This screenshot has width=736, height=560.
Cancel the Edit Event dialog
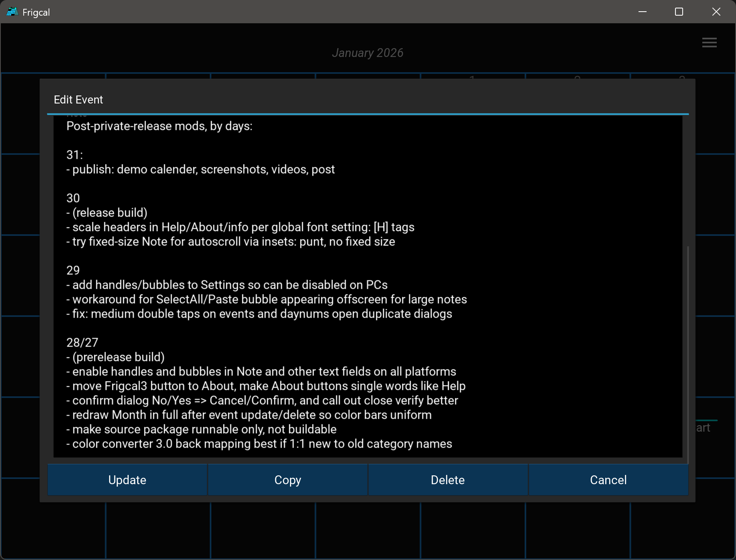608,480
